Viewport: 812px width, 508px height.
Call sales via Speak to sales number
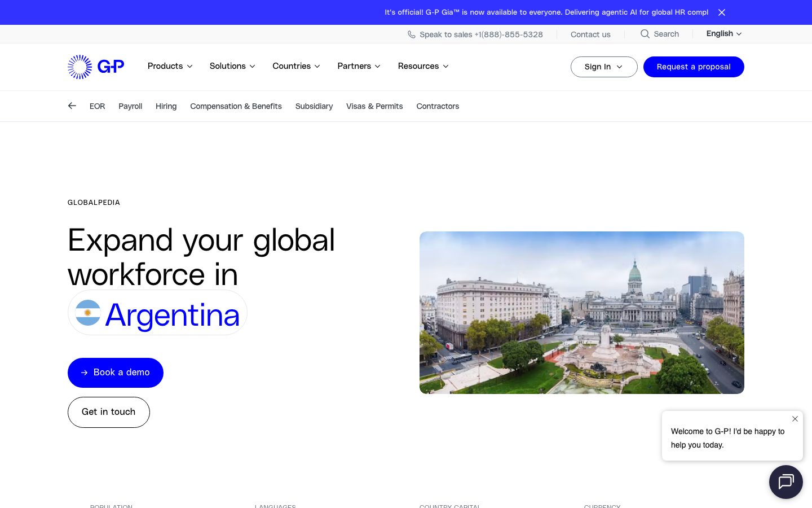pyautogui.click(x=481, y=34)
